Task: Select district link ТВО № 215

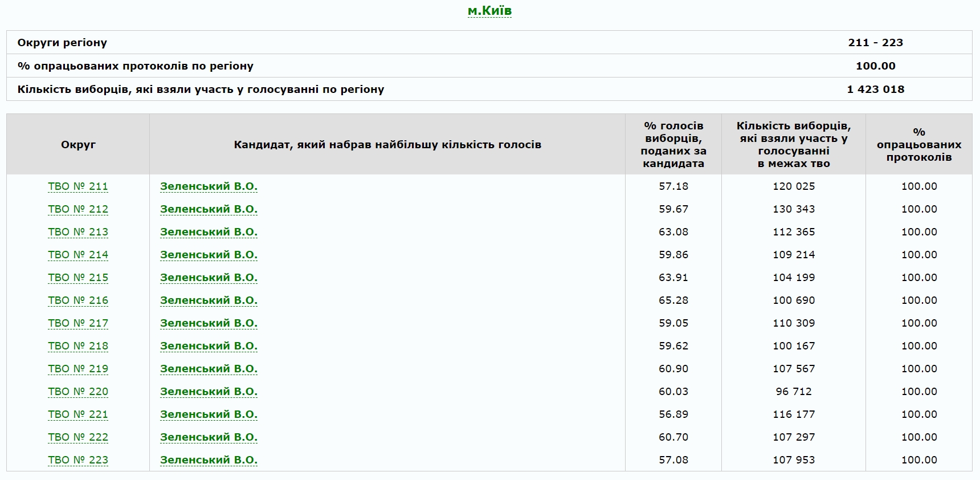Action: coord(78,278)
